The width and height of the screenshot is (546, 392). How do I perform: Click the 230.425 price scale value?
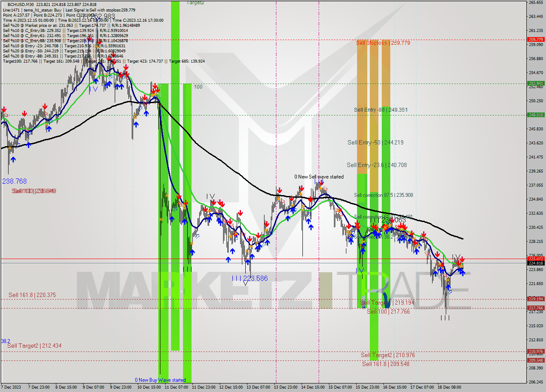click(536, 227)
